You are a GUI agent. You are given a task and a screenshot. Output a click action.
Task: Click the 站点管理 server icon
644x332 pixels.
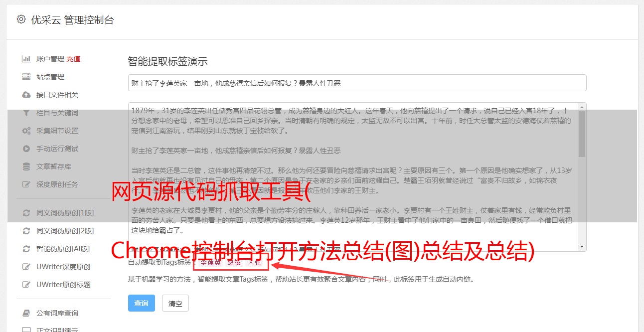[26, 77]
